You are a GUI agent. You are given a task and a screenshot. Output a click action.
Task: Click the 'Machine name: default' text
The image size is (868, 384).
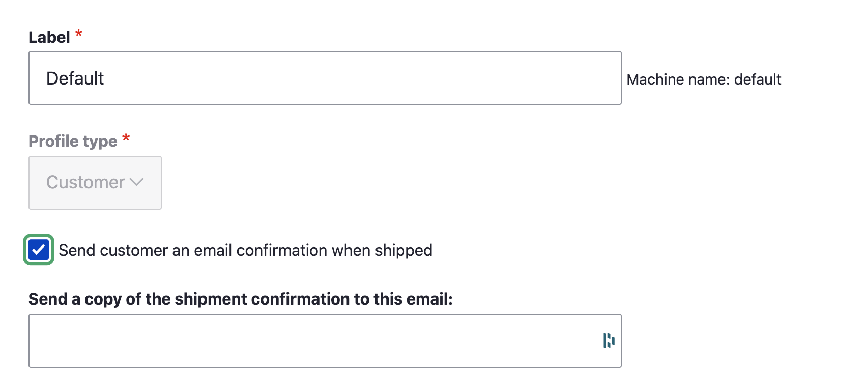click(x=704, y=79)
